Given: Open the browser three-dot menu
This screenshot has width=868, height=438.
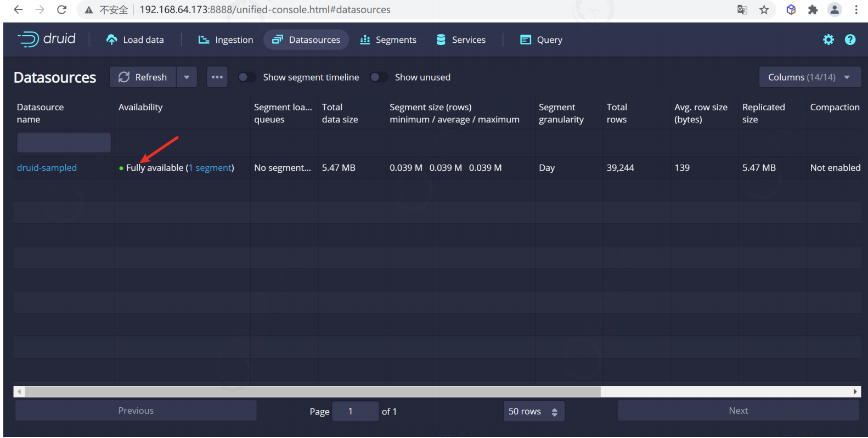Looking at the screenshot, I should [856, 10].
